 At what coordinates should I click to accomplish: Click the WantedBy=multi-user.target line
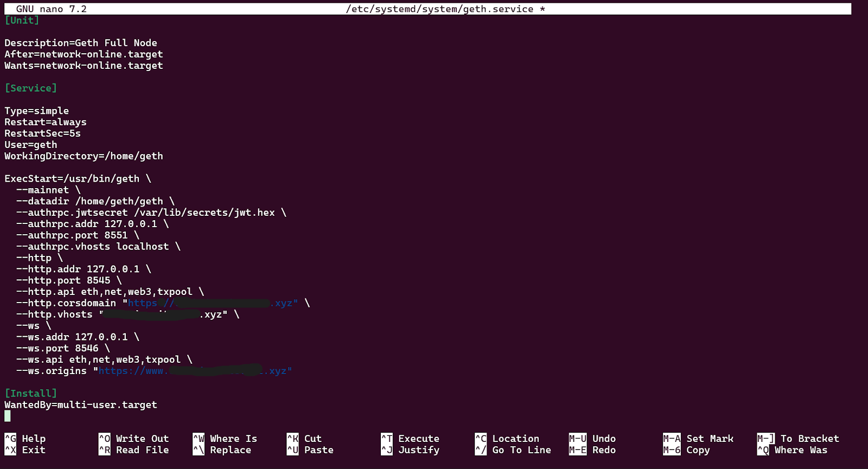(81, 404)
